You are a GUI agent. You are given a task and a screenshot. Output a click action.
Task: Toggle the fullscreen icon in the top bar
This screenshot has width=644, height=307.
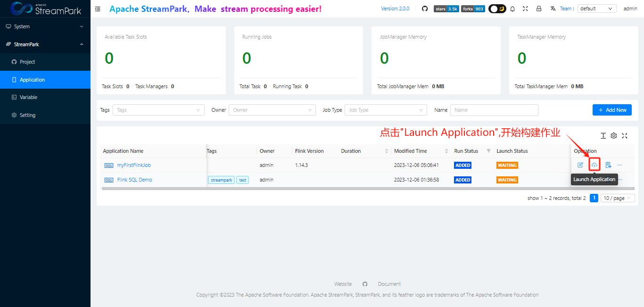(x=525, y=8)
